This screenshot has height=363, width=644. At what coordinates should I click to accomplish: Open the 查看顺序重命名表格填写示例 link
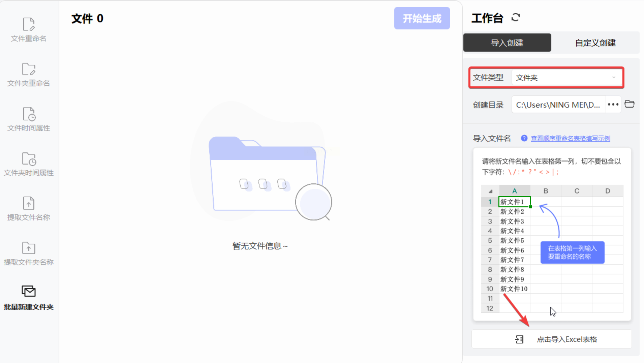click(x=570, y=139)
